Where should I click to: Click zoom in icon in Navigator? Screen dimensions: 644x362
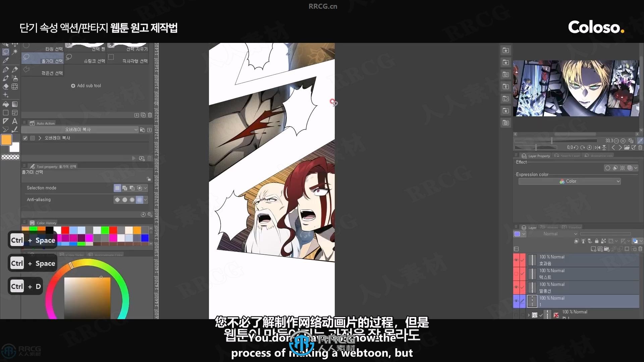pyautogui.click(x=623, y=141)
